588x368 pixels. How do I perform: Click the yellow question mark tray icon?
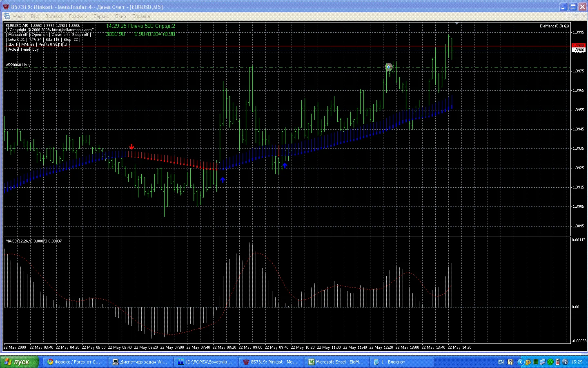coord(510,362)
